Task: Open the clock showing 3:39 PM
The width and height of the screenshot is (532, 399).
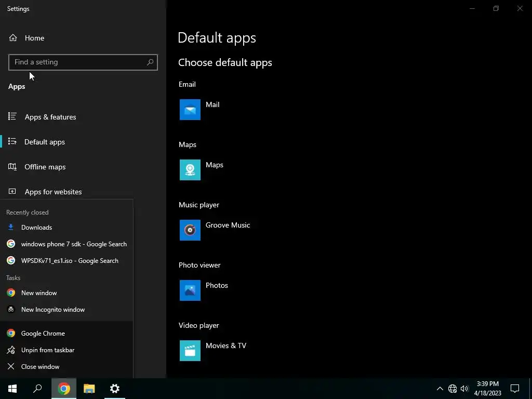Action: pyautogui.click(x=487, y=389)
